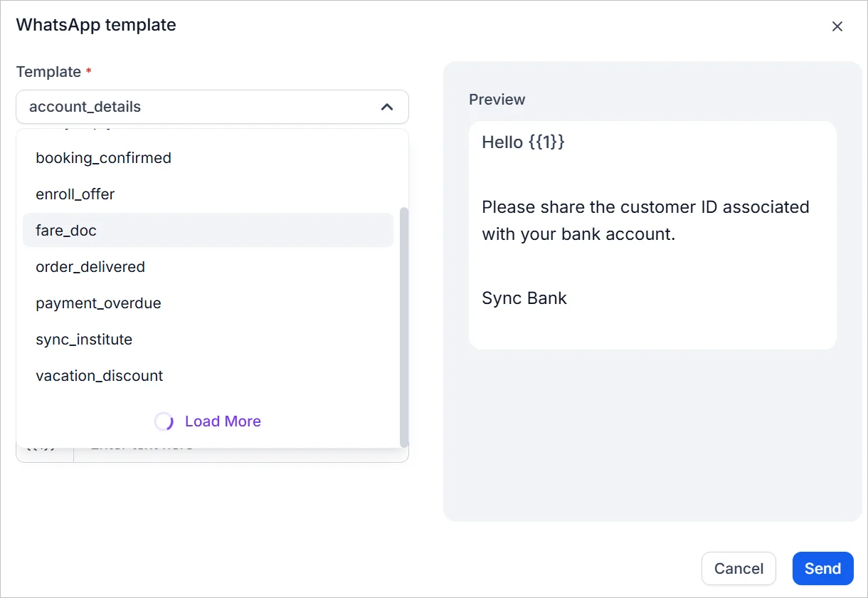Select payment_overdue from dropdown list
This screenshot has width=868, height=598.
(98, 303)
